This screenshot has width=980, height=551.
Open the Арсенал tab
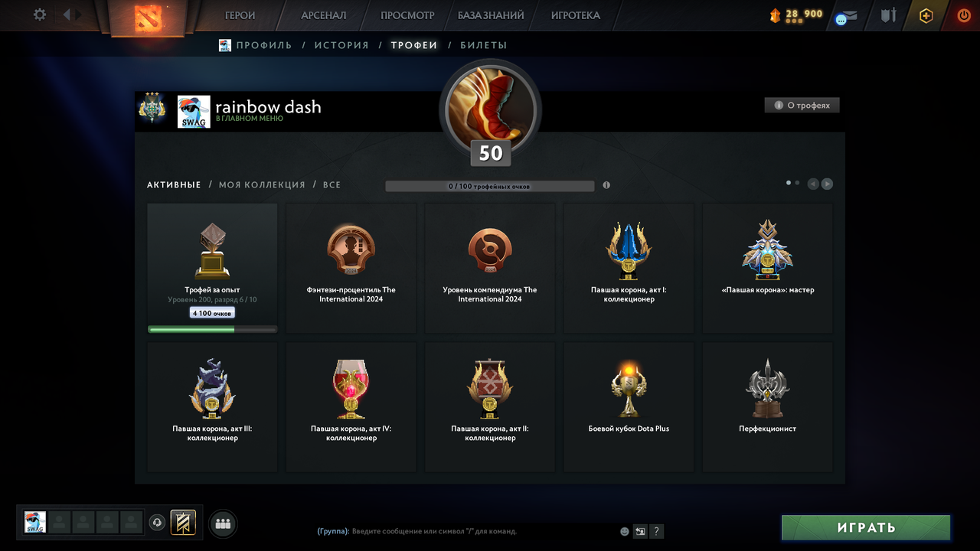[324, 15]
